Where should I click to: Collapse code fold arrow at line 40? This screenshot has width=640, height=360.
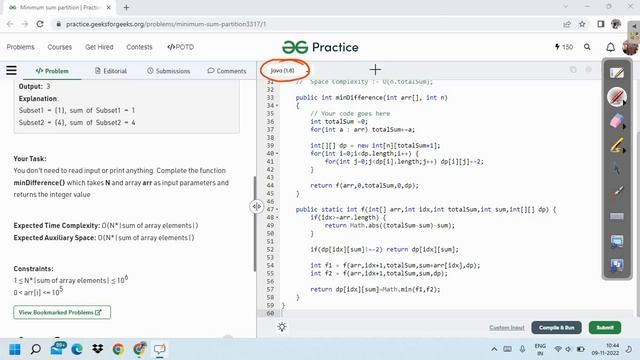[x=277, y=153]
